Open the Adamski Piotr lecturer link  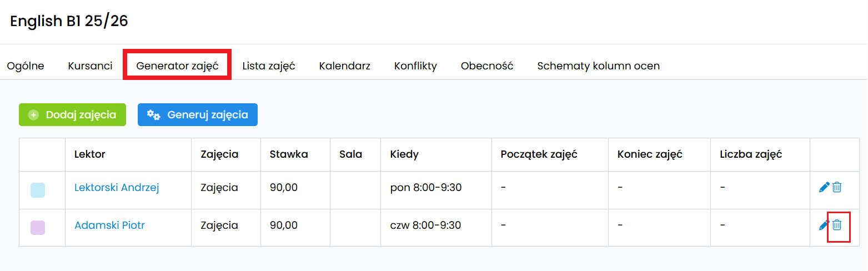tap(109, 225)
